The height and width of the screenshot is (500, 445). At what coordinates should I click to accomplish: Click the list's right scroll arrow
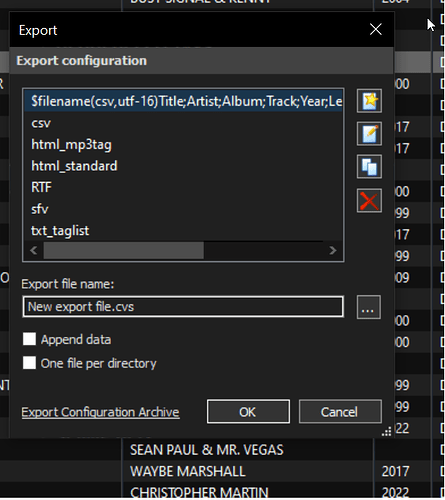coord(333,250)
